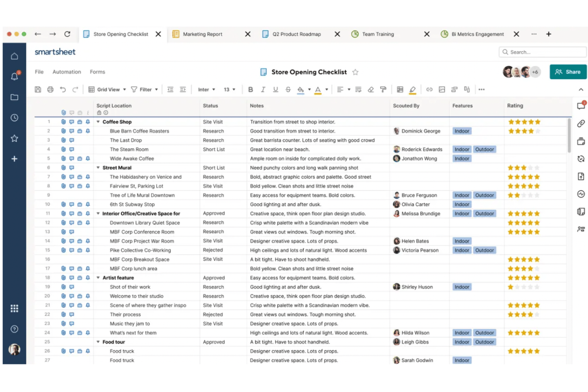Switch to Marketing Report tab
The width and height of the screenshot is (588, 392).
pyautogui.click(x=203, y=34)
